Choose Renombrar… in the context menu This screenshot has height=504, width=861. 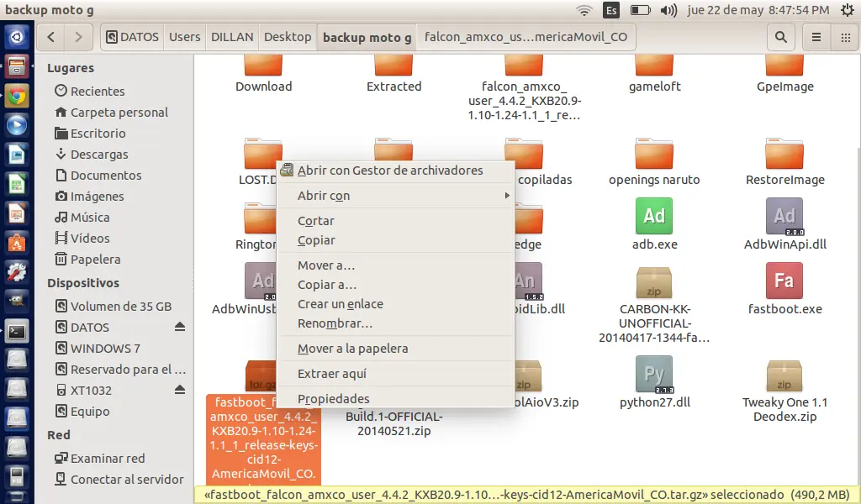pyautogui.click(x=395, y=323)
